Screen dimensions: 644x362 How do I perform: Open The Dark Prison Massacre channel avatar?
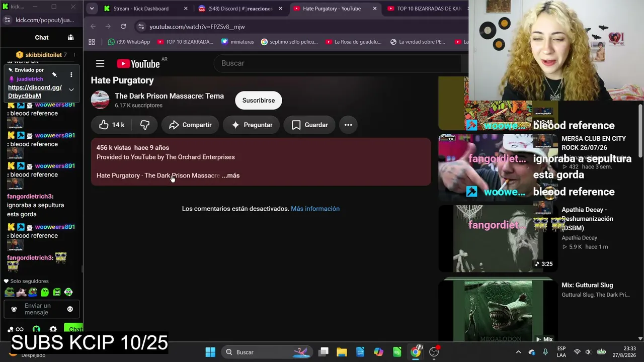(100, 100)
